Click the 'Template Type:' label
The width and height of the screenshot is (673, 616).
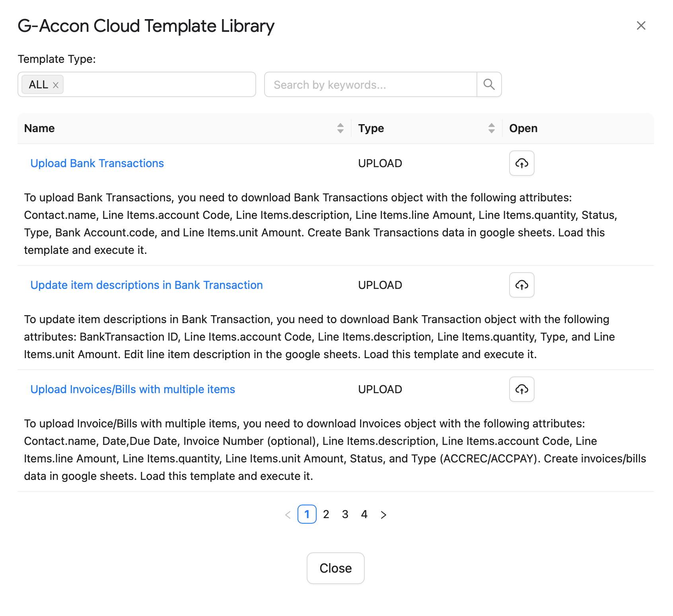[57, 59]
